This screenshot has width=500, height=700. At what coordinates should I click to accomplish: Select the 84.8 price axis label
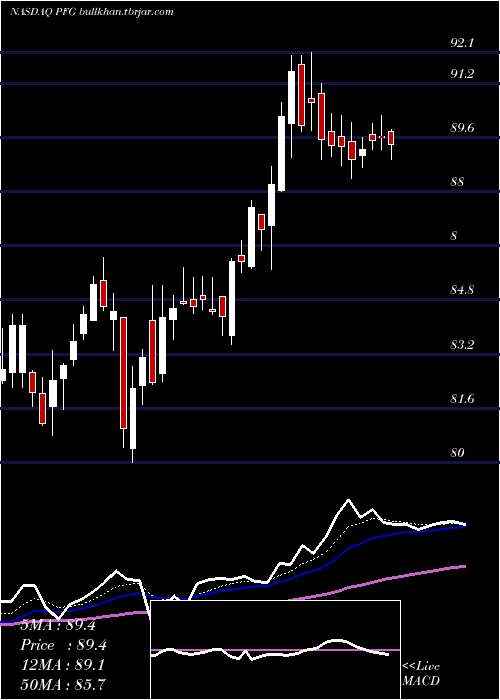[462, 290]
